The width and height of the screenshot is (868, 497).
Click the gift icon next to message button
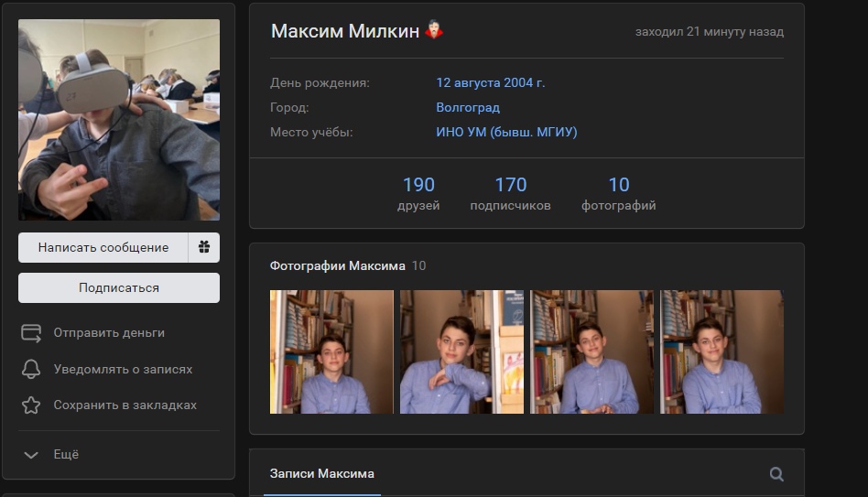(203, 247)
